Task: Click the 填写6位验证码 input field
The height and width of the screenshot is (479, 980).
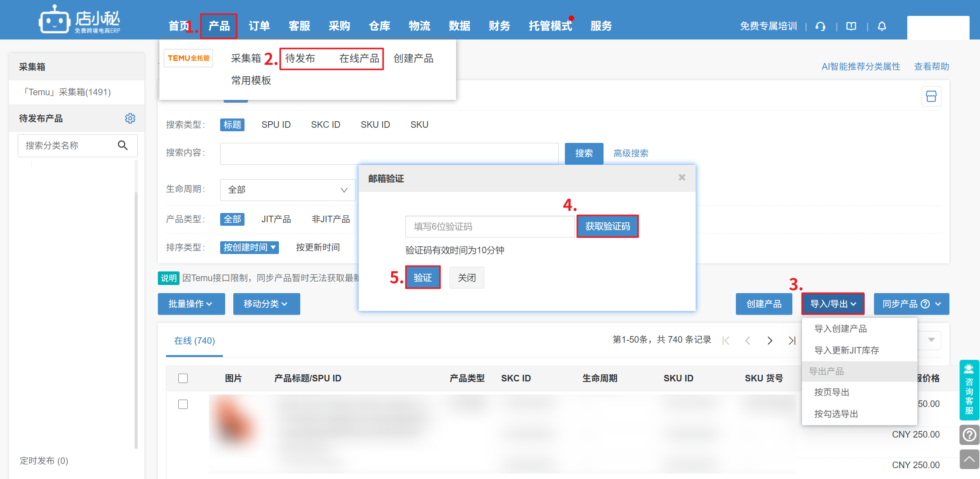Action: (489, 227)
